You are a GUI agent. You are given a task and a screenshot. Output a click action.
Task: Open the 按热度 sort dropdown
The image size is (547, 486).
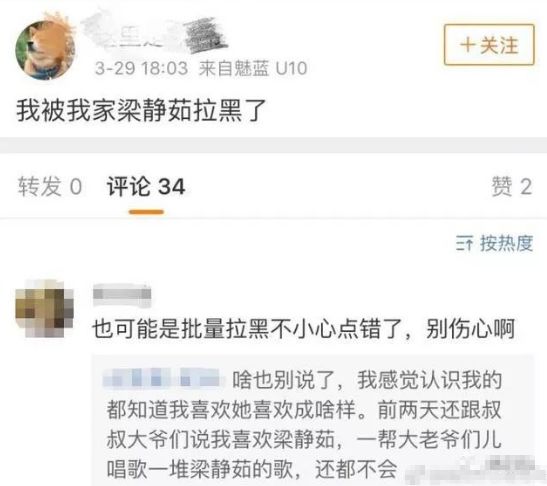pos(494,243)
